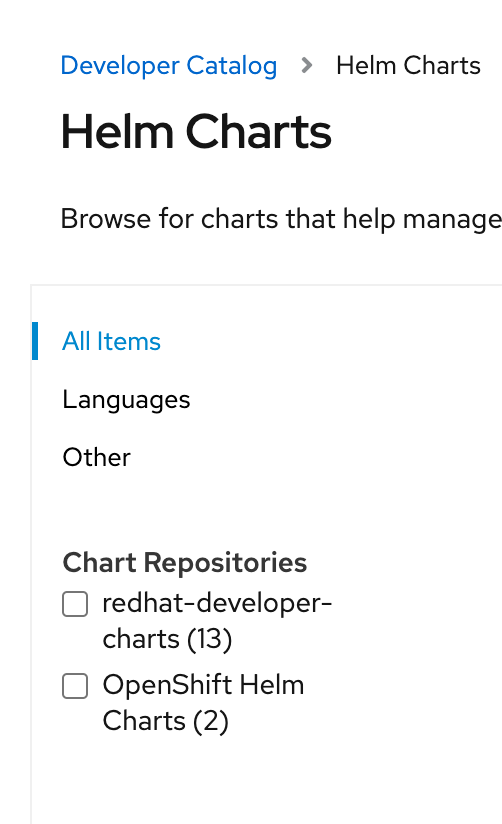Image resolution: width=502 pixels, height=824 pixels.
Task: Click the word 'Catalog' in the breadcrumb
Action: click(232, 66)
